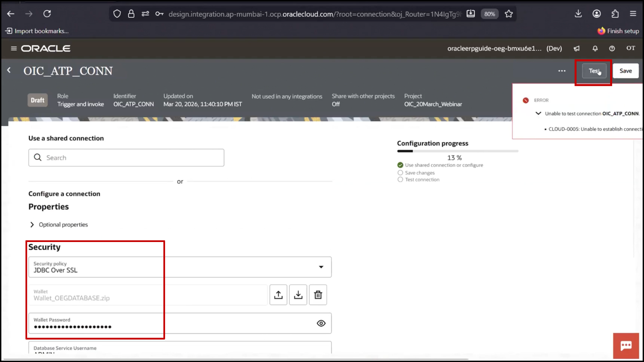Collapse the Unable to test connection message

click(x=538, y=113)
